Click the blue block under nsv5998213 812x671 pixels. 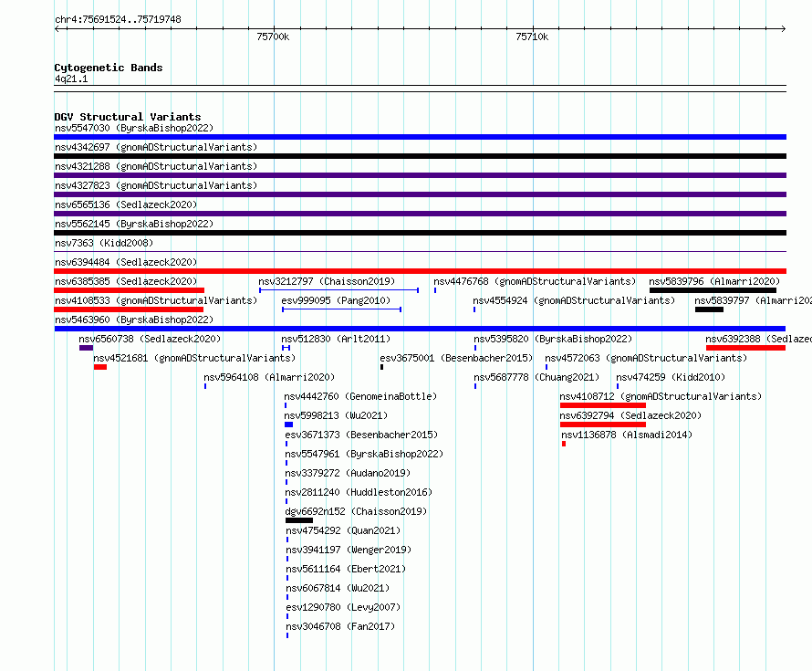click(289, 425)
